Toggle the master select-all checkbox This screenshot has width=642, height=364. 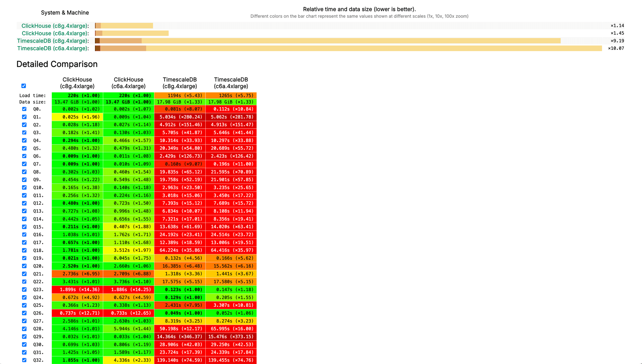pos(23,86)
